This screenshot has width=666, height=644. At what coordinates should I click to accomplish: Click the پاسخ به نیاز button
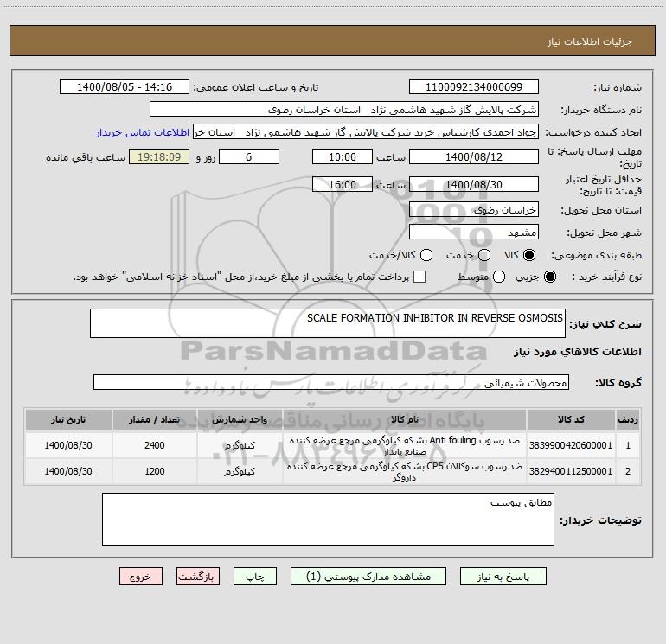pyautogui.click(x=503, y=576)
